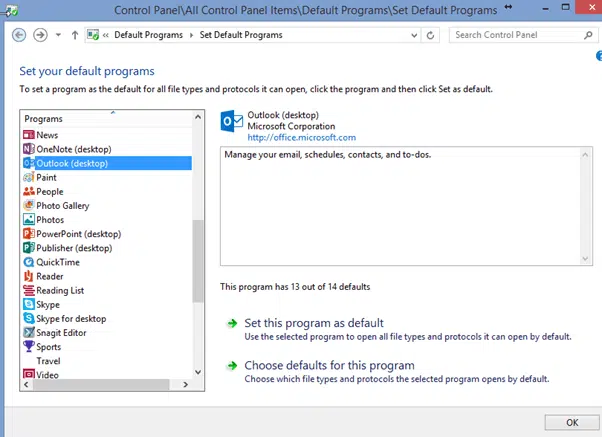
Task: Click the Reading List icon
Action: 29,290
